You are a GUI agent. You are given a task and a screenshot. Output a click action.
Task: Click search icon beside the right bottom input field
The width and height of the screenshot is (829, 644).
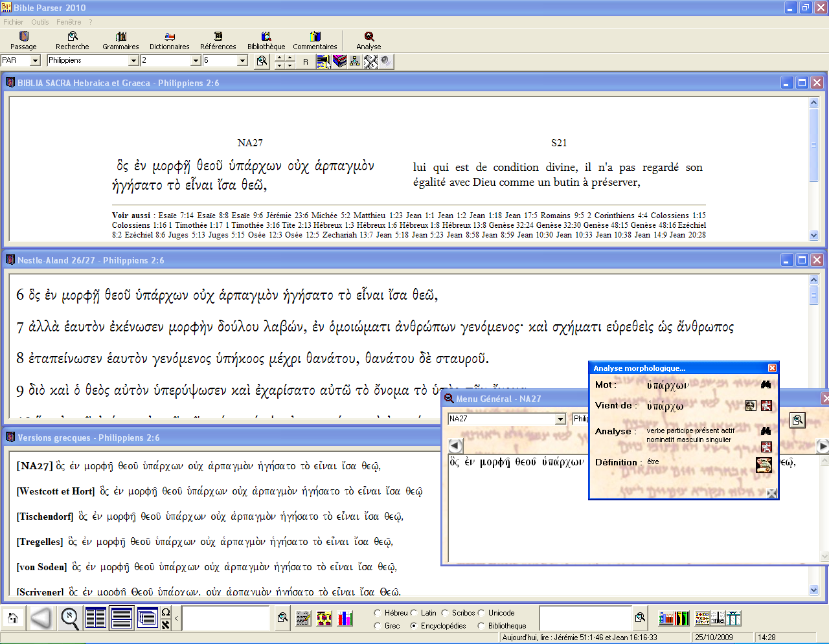pyautogui.click(x=640, y=617)
